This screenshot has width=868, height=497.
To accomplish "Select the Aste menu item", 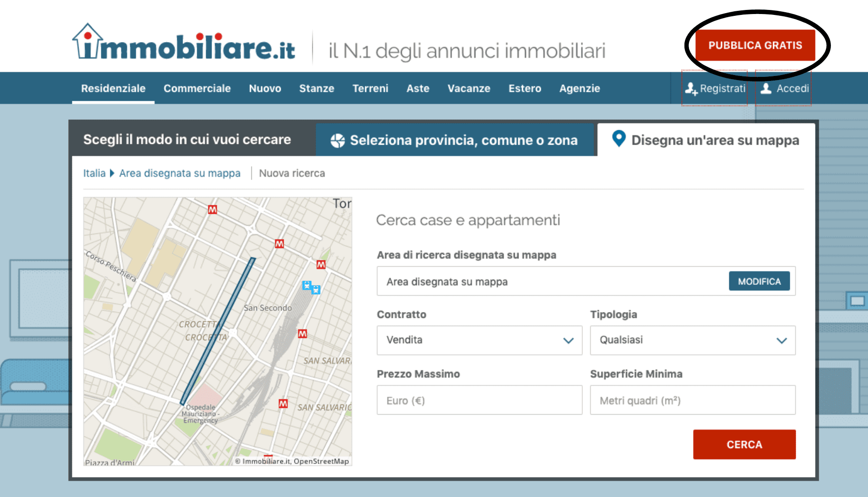I will [418, 88].
